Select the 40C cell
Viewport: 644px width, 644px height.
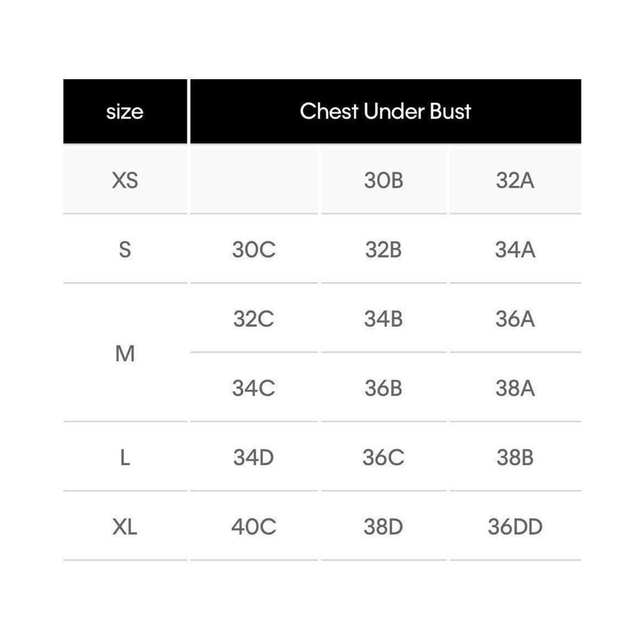tap(254, 527)
